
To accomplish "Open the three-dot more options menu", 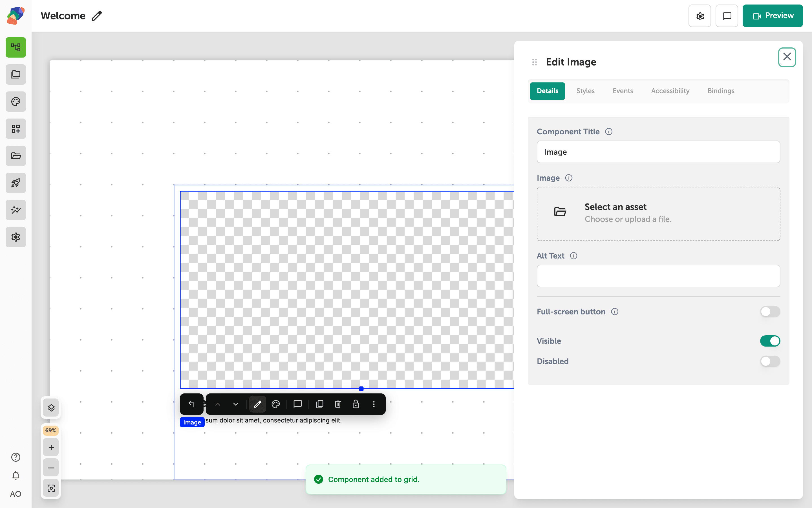I will tap(374, 404).
